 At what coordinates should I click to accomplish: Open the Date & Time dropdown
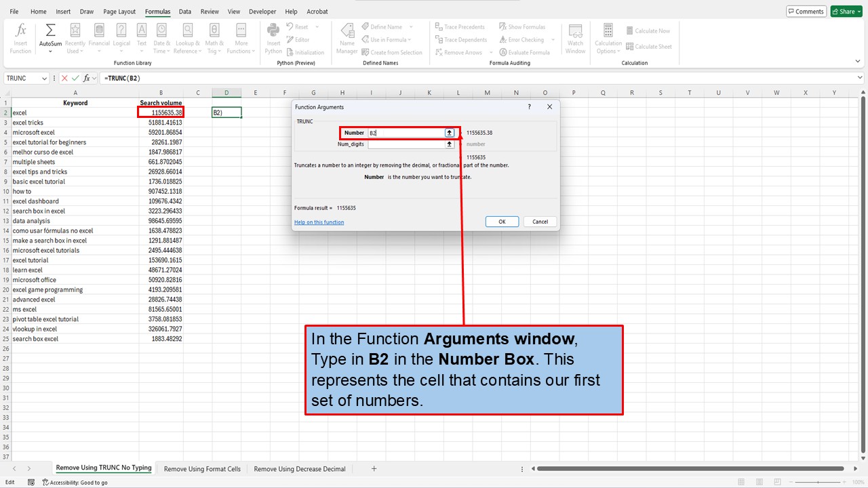[161, 39]
